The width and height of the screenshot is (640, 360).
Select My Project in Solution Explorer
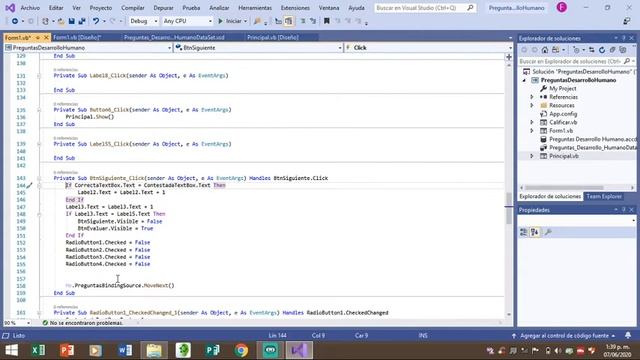tap(562, 89)
